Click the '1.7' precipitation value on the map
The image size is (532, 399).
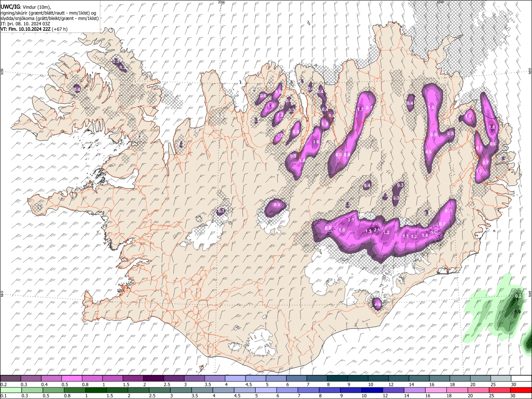click(x=360, y=109)
